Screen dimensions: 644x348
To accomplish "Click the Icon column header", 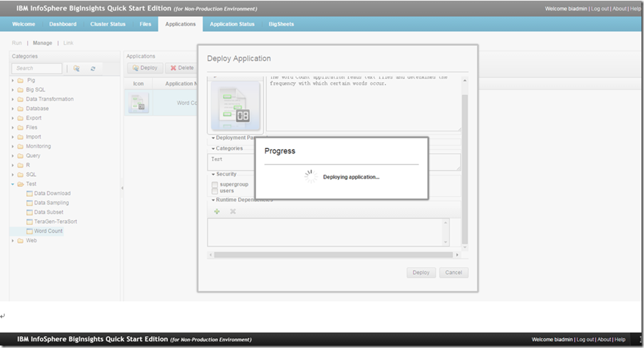I will (x=138, y=84).
